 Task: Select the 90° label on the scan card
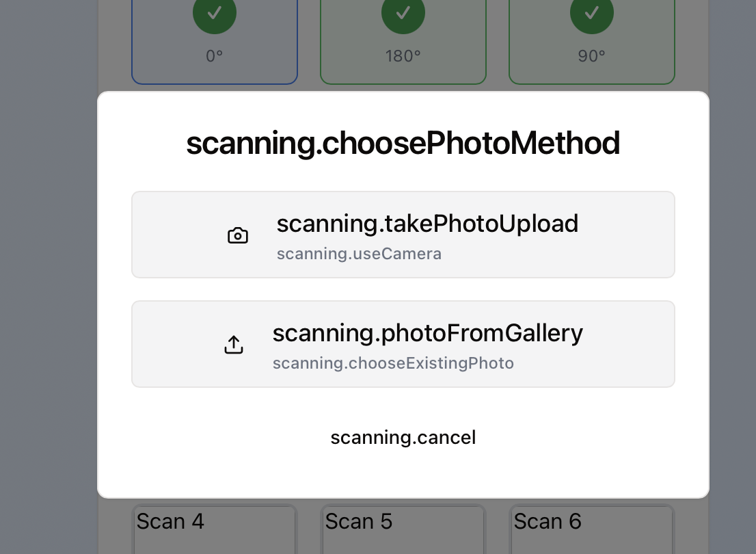pos(592,56)
